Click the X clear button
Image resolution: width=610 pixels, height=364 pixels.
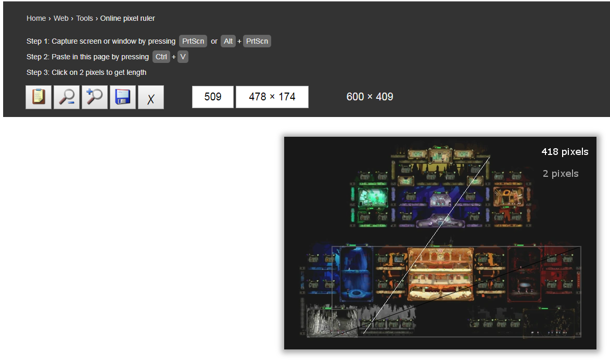151,97
